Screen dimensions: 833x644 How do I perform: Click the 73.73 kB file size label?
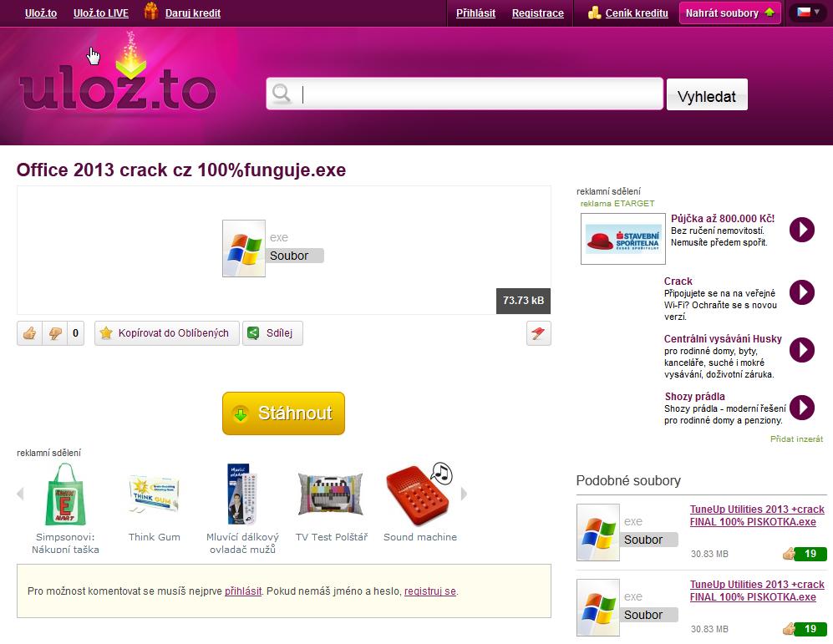[x=523, y=301]
